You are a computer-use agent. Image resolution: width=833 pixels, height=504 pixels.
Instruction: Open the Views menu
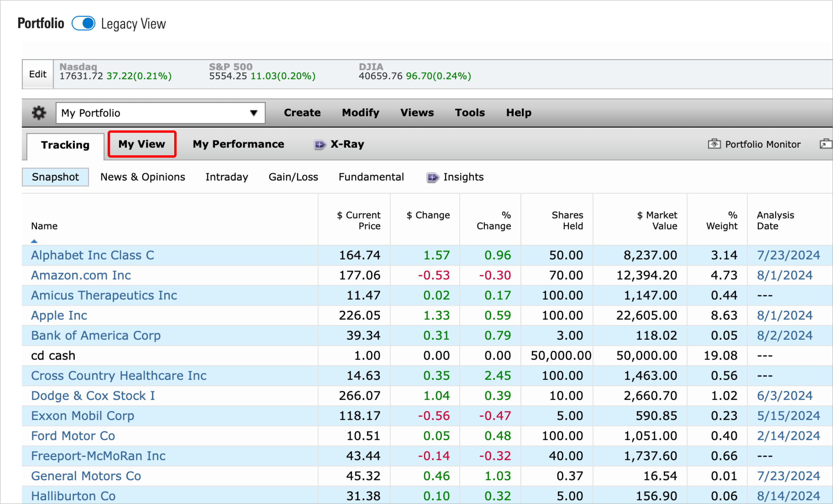tap(417, 113)
